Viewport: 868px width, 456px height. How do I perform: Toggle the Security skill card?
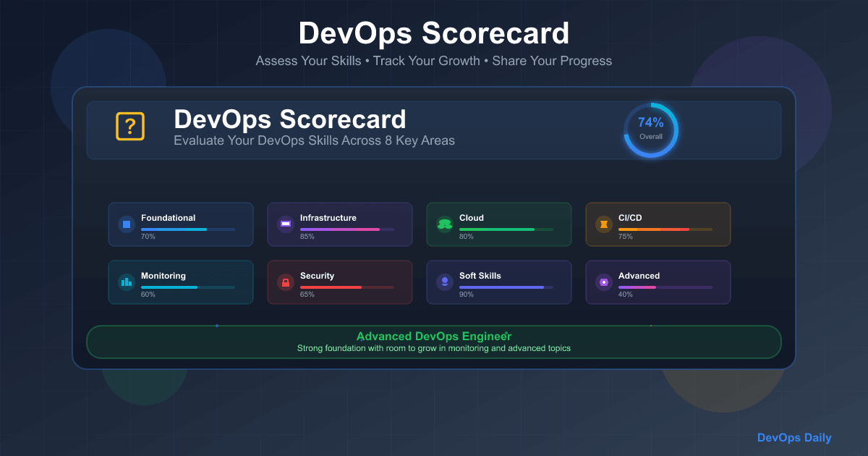(x=339, y=282)
